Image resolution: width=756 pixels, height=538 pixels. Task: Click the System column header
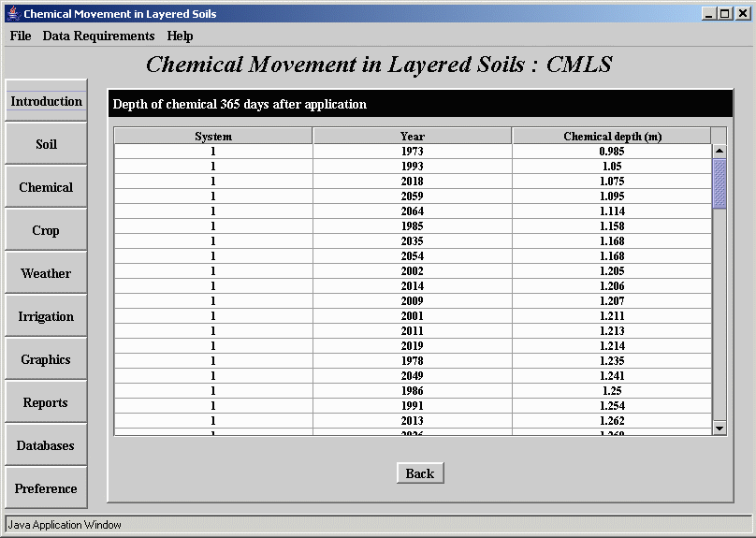213,137
